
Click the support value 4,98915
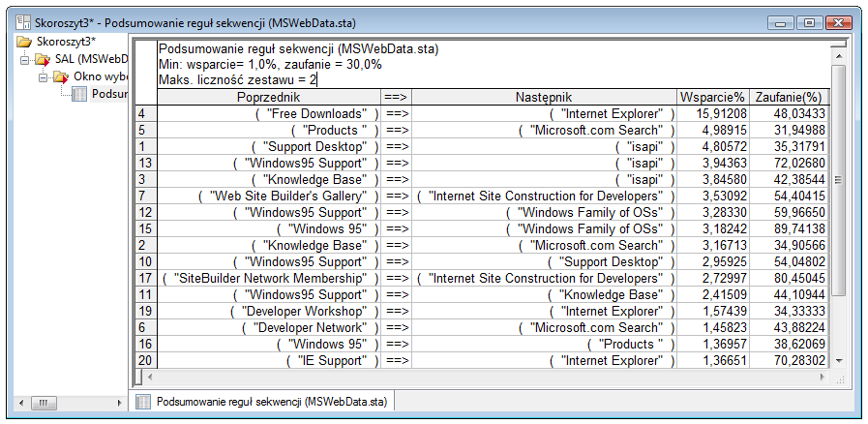point(712,130)
